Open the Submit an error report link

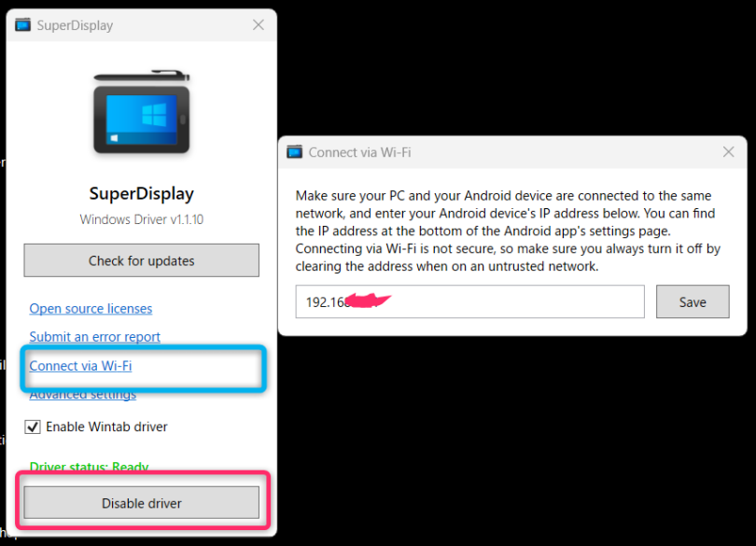point(94,337)
